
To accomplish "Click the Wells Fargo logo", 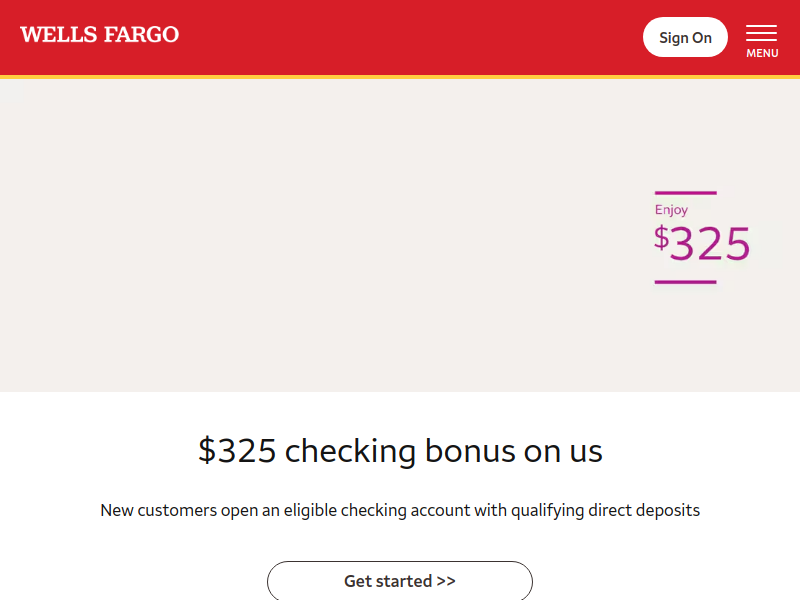I will 99,35.
